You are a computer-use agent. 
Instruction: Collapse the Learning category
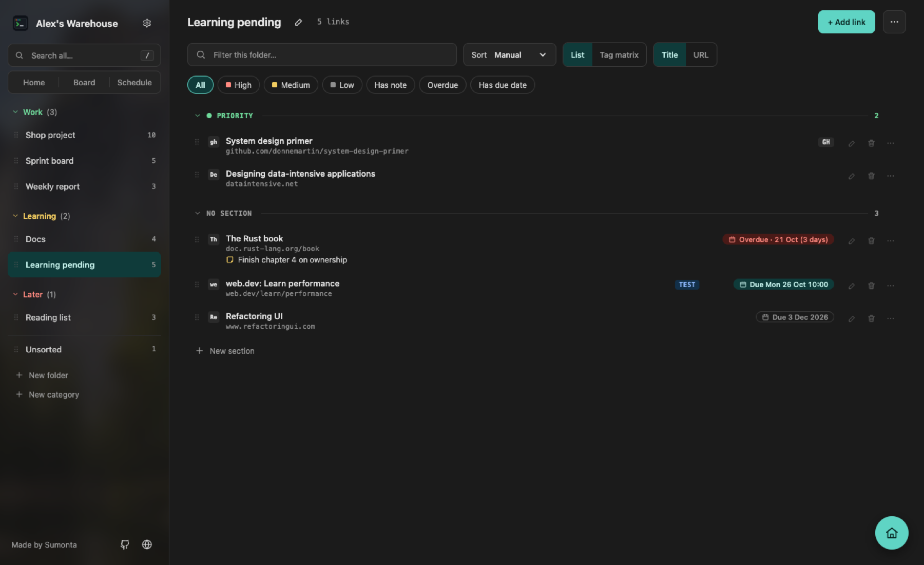[15, 216]
